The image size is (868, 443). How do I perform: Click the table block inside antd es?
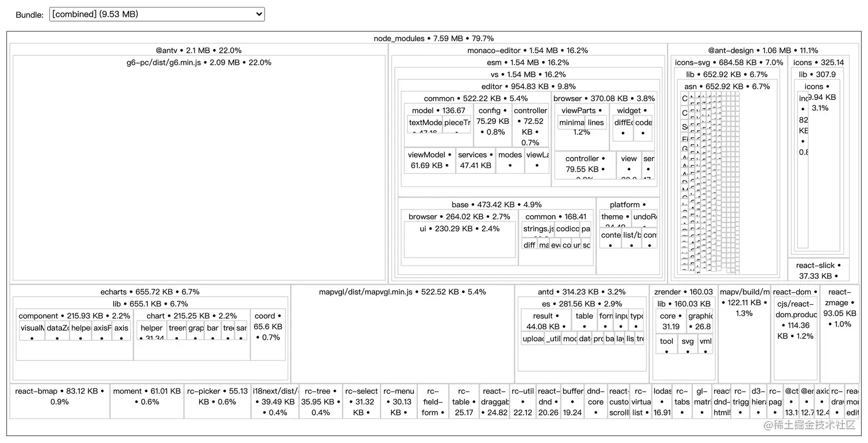click(584, 321)
